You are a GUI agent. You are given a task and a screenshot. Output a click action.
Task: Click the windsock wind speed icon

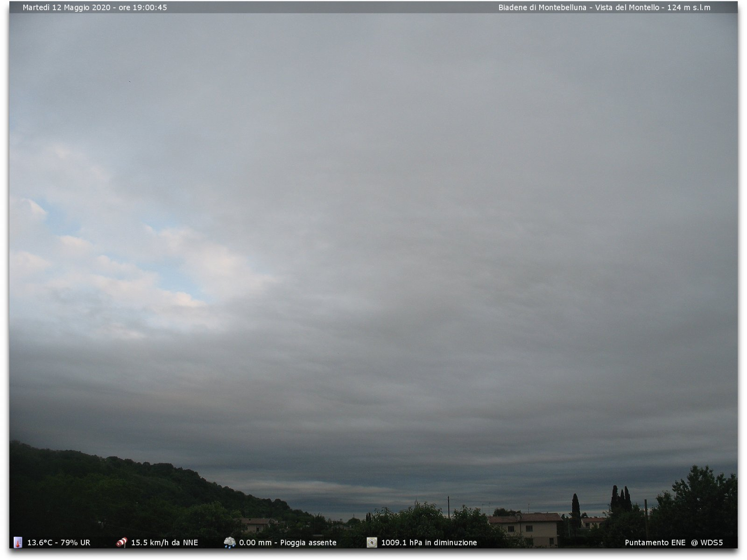coord(121,542)
